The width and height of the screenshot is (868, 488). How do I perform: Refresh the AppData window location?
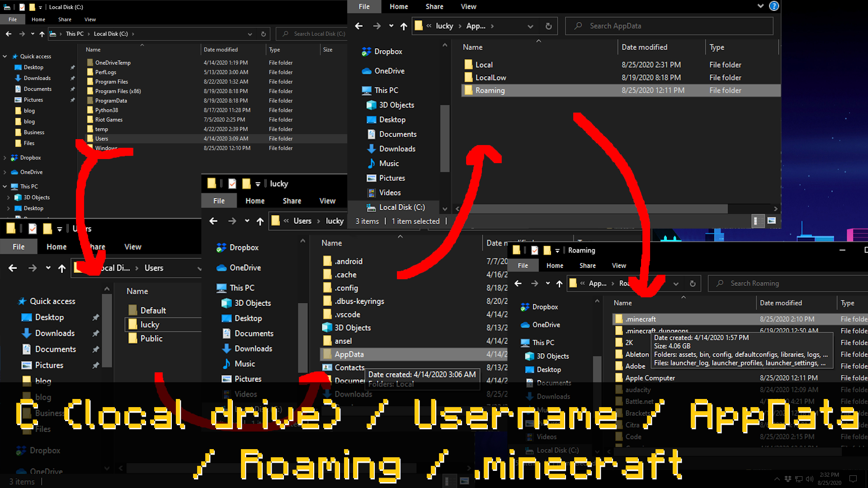click(x=548, y=26)
